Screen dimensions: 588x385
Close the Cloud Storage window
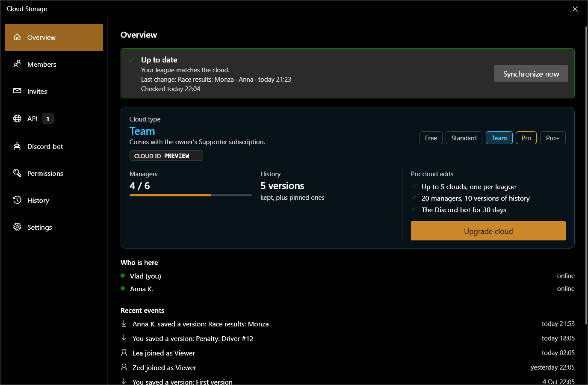tap(575, 9)
